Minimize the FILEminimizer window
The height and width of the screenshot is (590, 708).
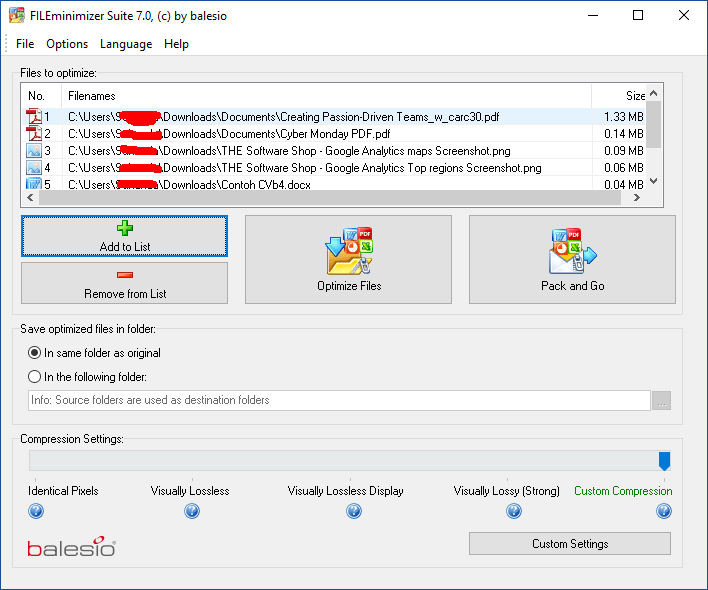click(x=593, y=15)
